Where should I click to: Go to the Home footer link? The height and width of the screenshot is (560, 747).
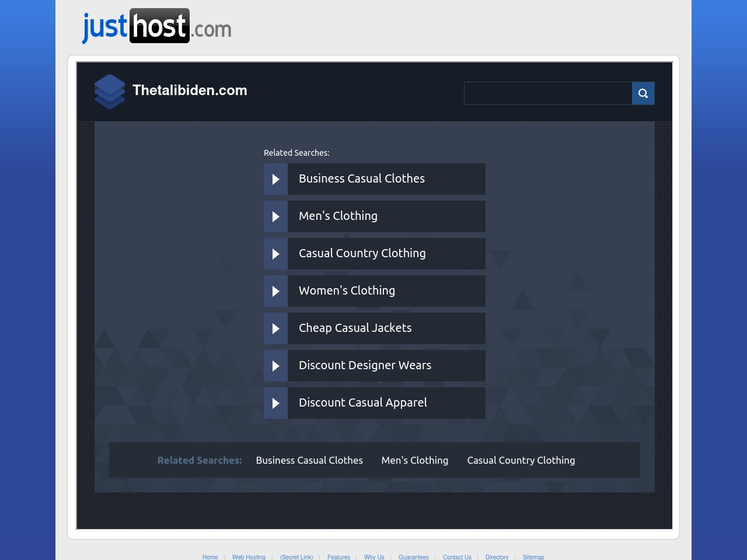point(210,557)
